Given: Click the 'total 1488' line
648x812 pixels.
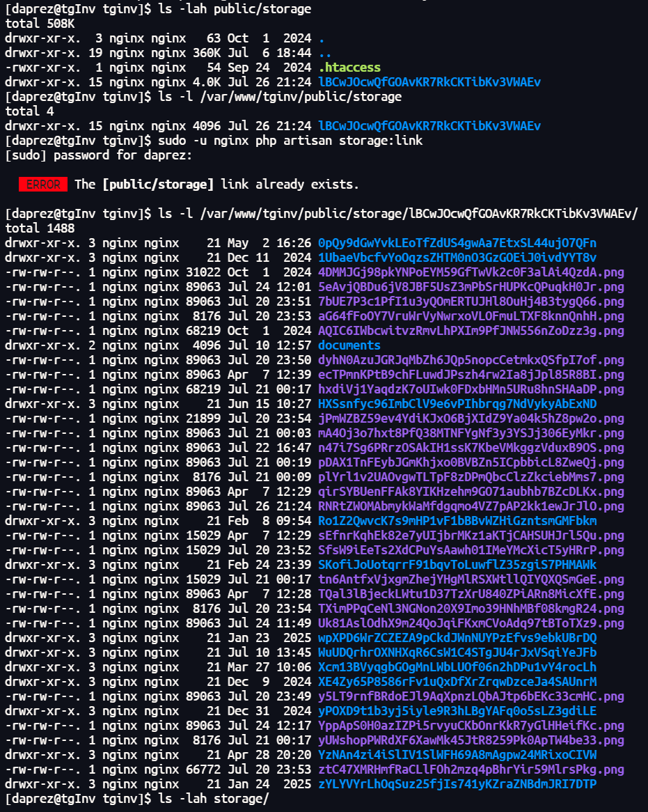Looking at the screenshot, I should click(x=40, y=228).
